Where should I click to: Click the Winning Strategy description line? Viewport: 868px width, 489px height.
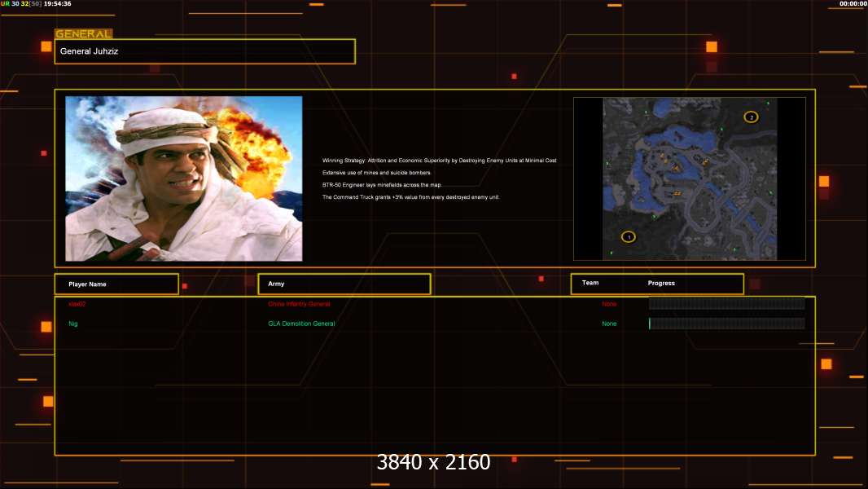(440, 161)
